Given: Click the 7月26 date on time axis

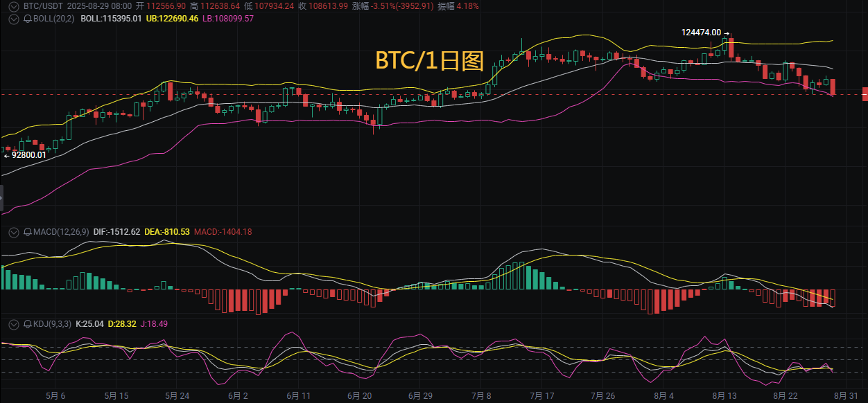Looking at the screenshot, I should [x=602, y=396].
